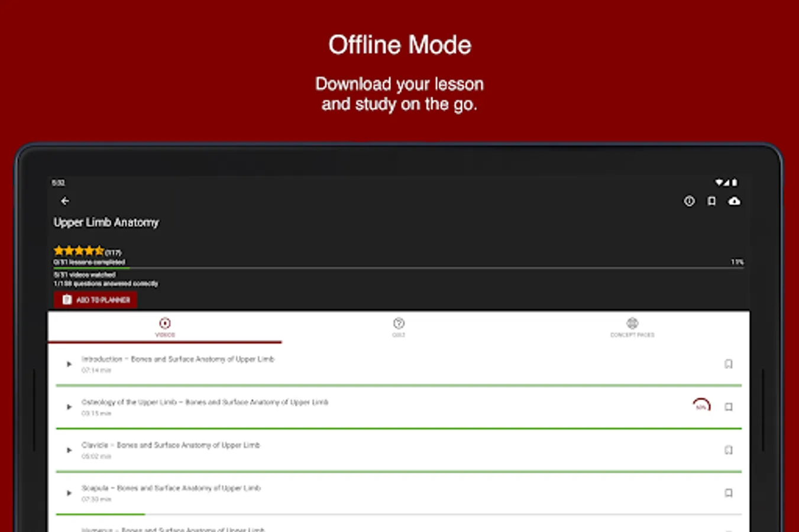Open the Concept Pages tab
Viewport: 799px width, 532px height.
pyautogui.click(x=632, y=327)
